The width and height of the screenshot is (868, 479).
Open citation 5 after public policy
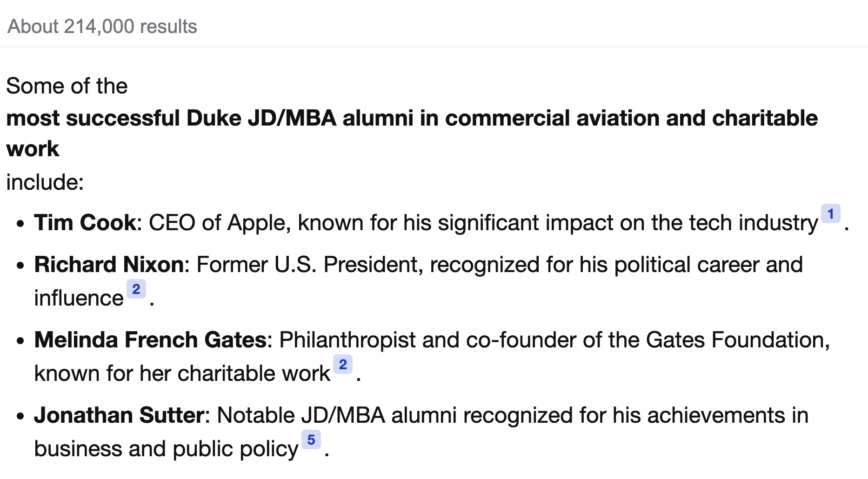point(311,440)
